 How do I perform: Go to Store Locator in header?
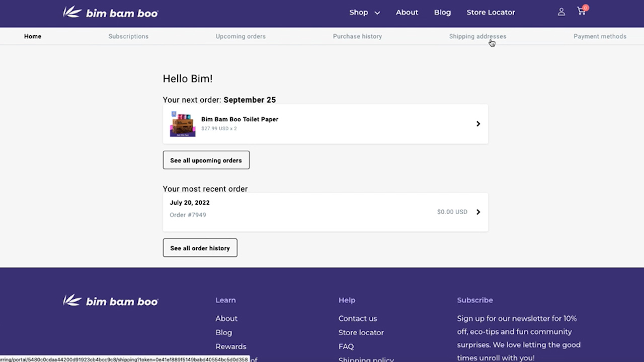click(x=491, y=12)
